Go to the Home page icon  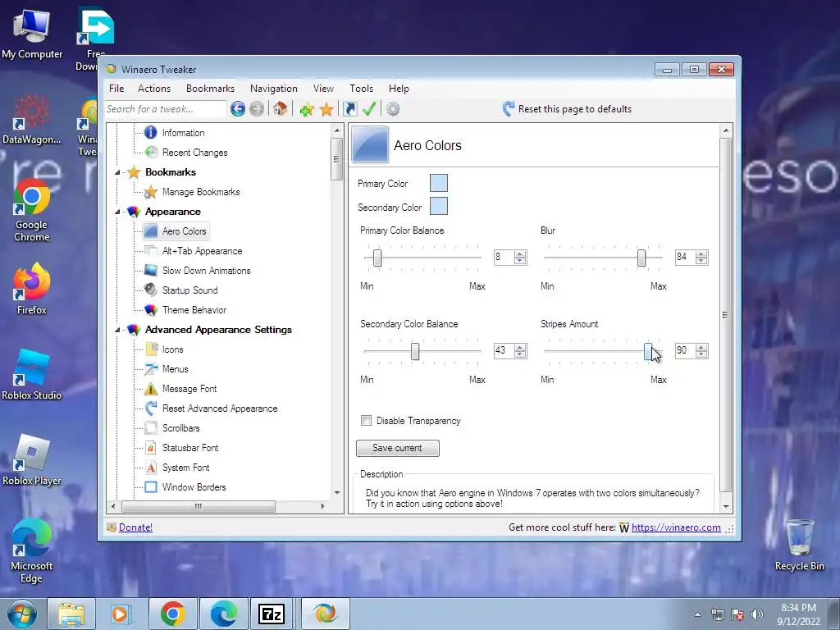pos(280,109)
